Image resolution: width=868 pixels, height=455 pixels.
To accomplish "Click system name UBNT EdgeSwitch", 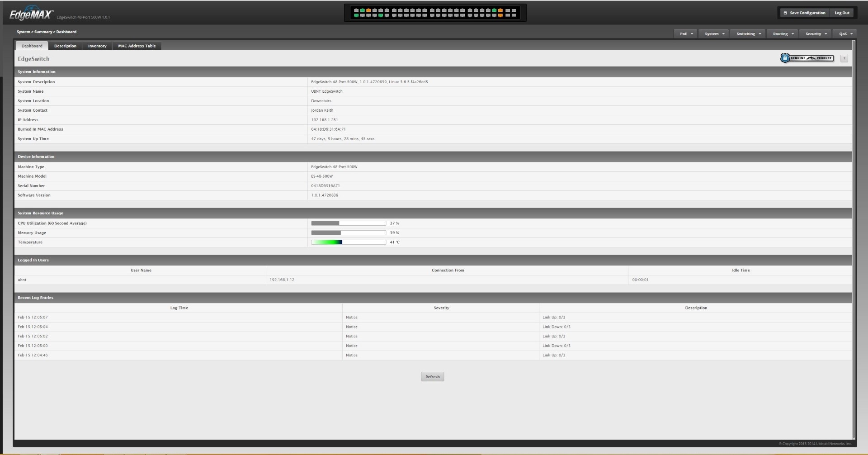I will pyautogui.click(x=327, y=91).
